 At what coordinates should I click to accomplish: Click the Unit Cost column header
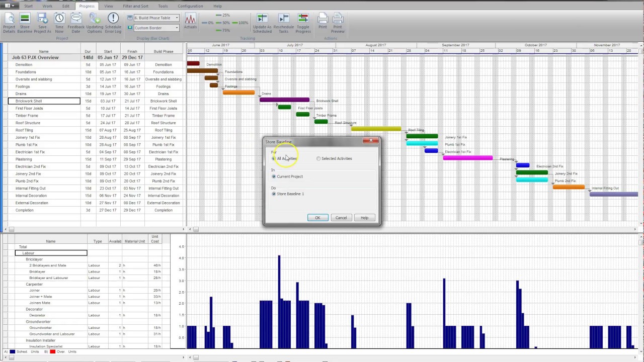tap(155, 239)
